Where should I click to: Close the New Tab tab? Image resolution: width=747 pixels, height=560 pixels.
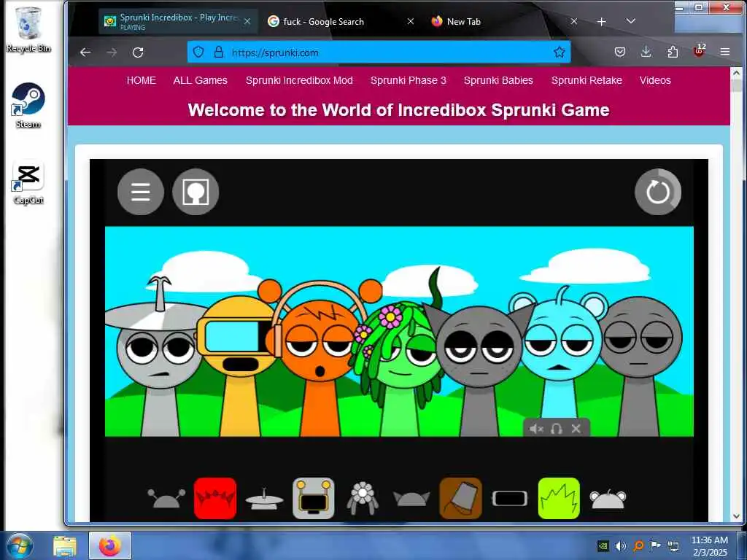point(574,21)
